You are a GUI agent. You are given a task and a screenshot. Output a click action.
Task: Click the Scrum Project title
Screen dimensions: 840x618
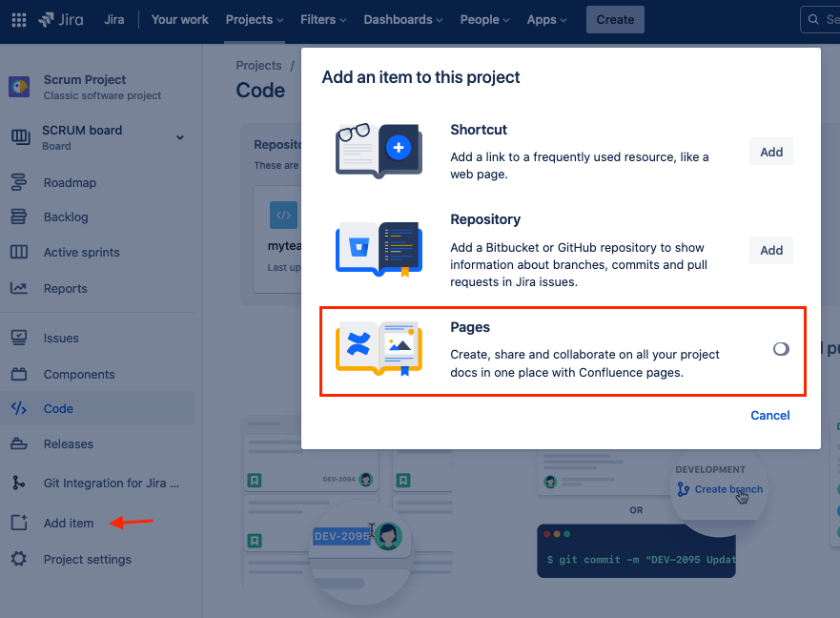(85, 80)
